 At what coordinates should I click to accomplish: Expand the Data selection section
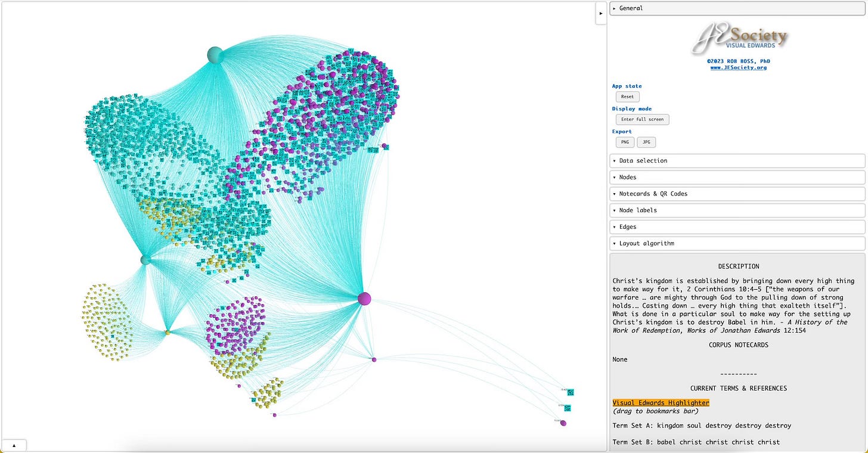click(x=737, y=161)
